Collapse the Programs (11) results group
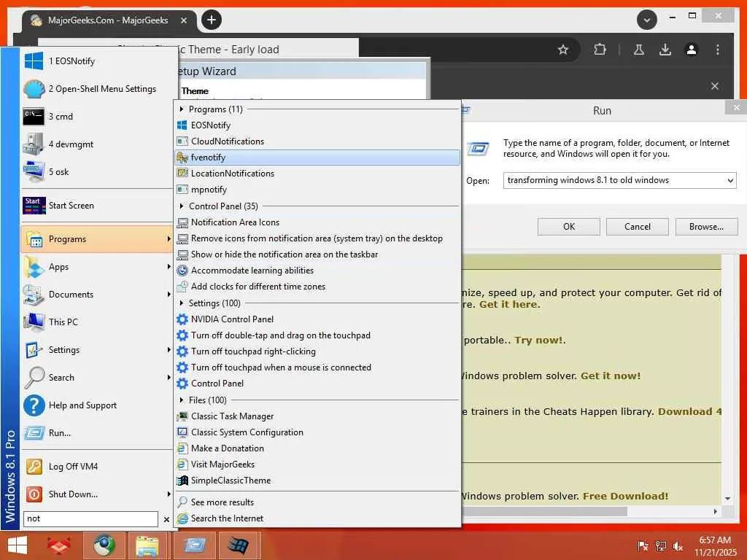Viewport: 747px width, 560px height. click(x=182, y=109)
